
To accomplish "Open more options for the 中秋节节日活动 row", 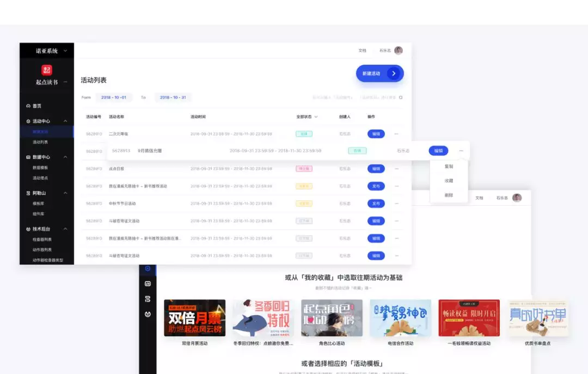I will tap(396, 204).
